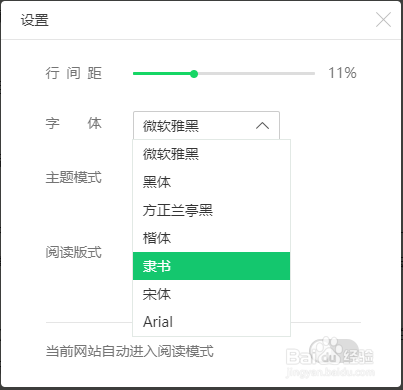Click the 设置 dialog title
This screenshot has width=403, height=390.
click(x=35, y=20)
